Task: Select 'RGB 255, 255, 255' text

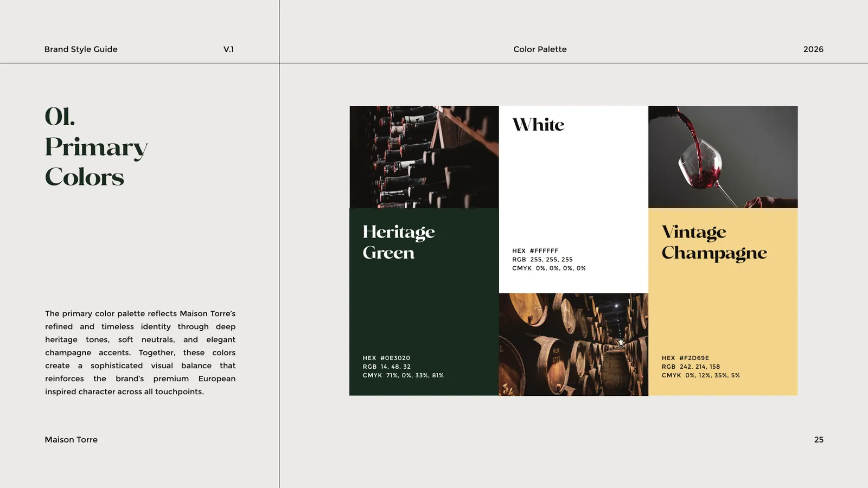Action: coord(542,260)
